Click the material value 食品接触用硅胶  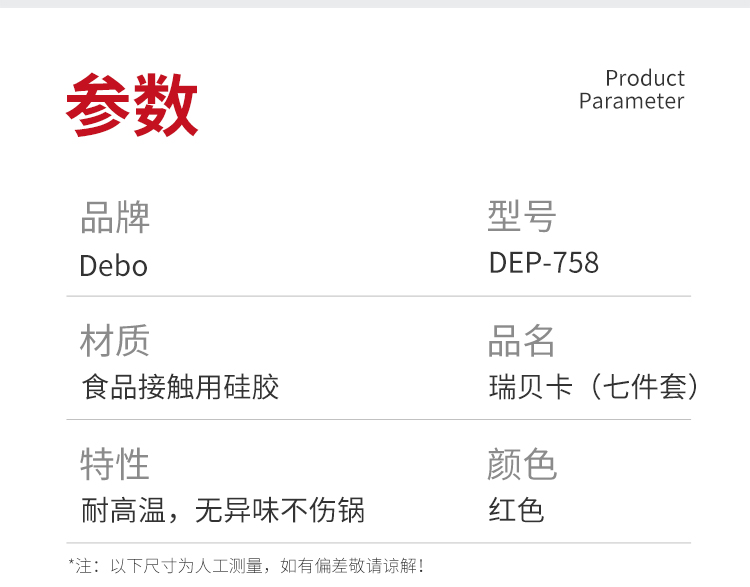(x=180, y=387)
